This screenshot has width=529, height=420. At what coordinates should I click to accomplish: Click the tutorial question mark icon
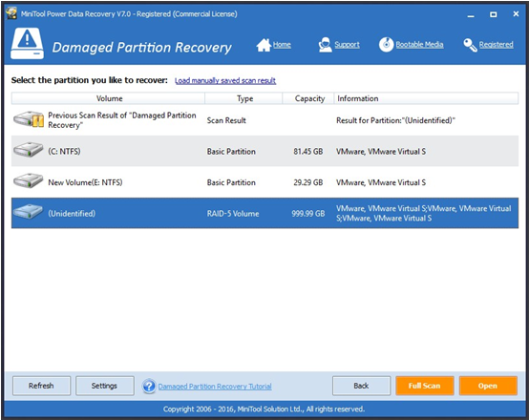(149, 387)
